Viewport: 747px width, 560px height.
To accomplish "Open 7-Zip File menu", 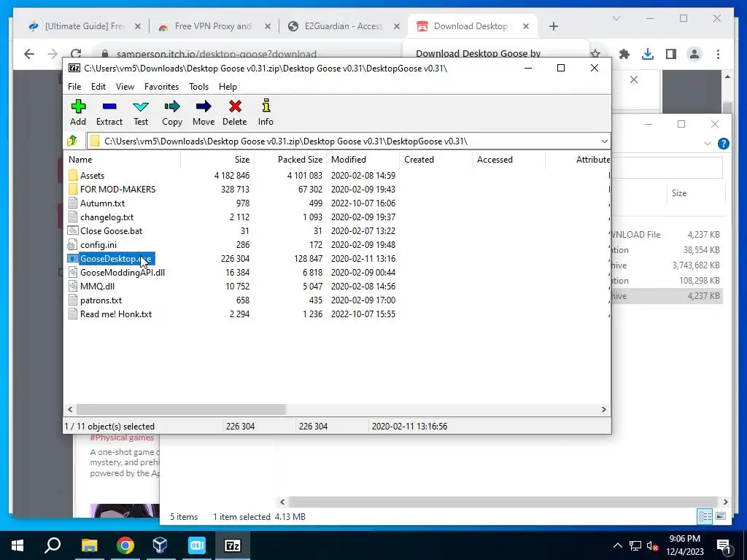I will (x=74, y=87).
